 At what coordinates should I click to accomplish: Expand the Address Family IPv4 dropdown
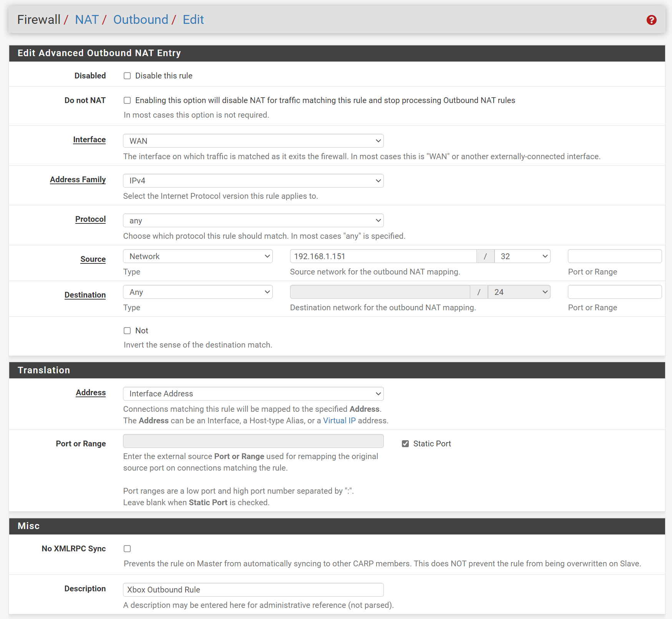point(253,181)
